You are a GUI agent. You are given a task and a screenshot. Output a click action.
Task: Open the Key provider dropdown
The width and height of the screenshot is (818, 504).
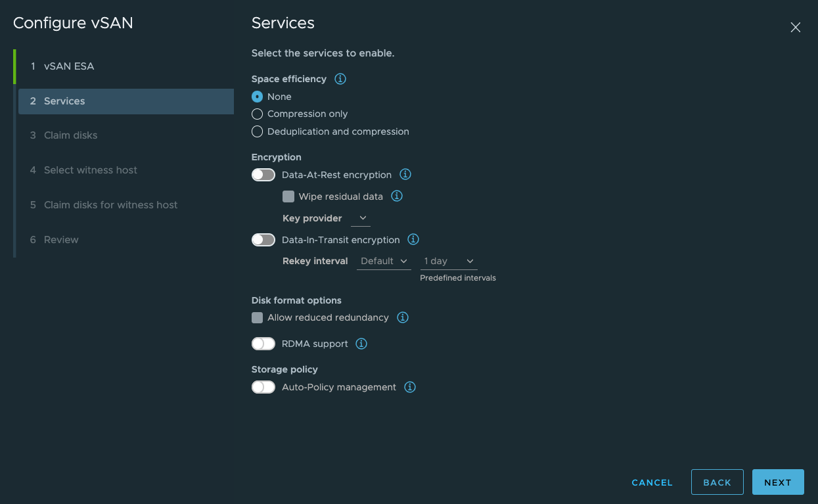point(360,218)
